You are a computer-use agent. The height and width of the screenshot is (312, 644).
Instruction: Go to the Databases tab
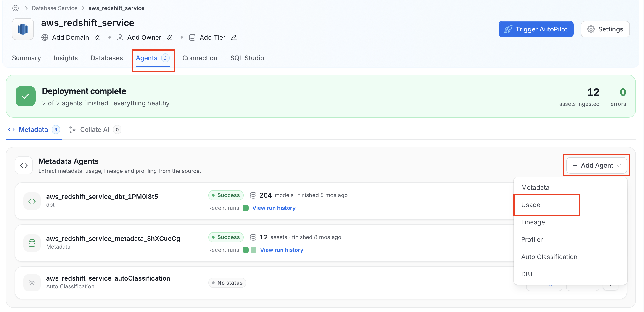coord(107,58)
